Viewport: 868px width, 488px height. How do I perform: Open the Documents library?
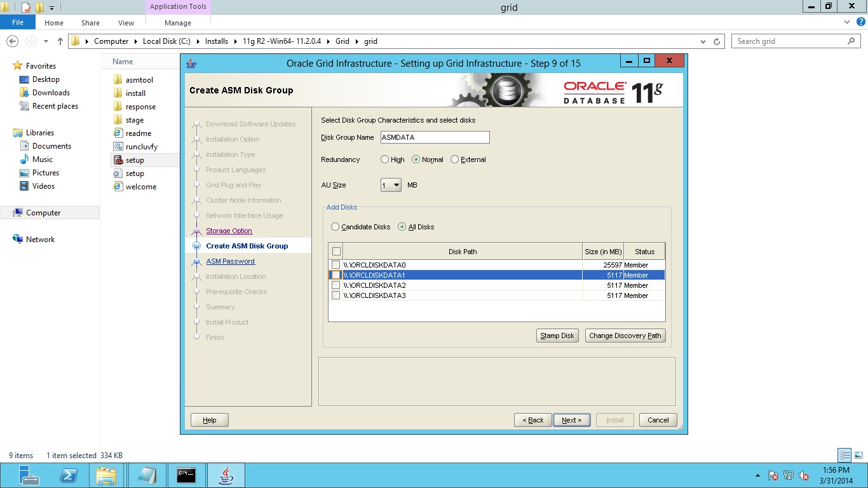coord(51,146)
